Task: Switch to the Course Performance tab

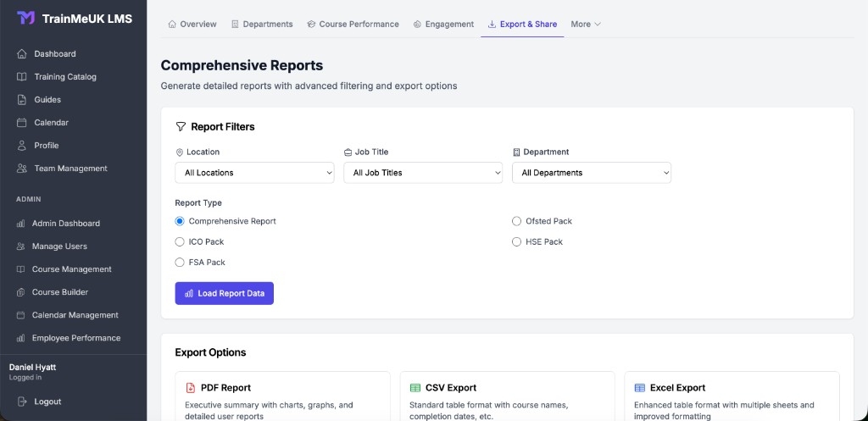Action: pyautogui.click(x=353, y=25)
